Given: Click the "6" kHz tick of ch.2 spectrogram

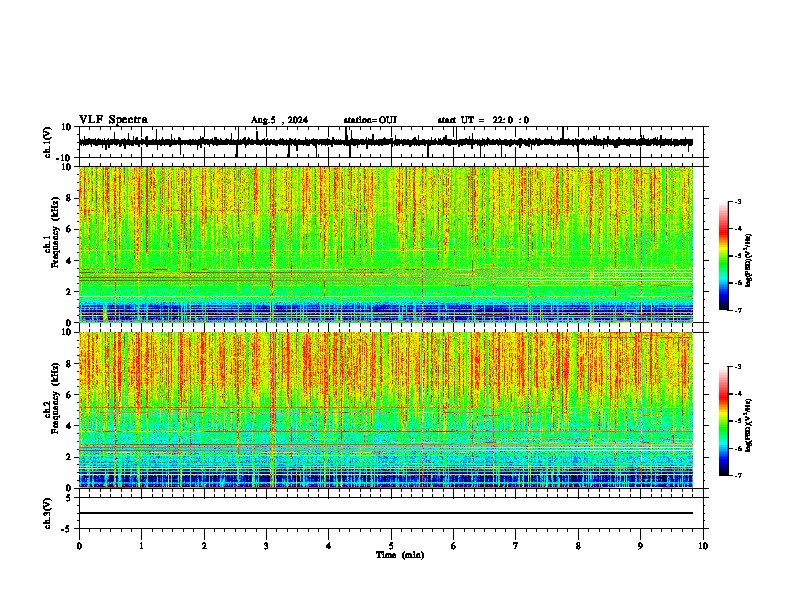Looking at the screenshot, I should [x=71, y=395].
